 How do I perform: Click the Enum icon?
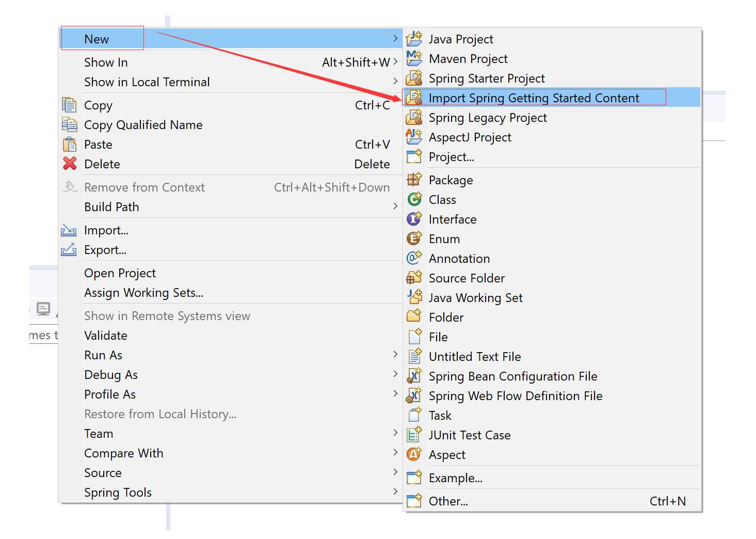pyautogui.click(x=414, y=239)
